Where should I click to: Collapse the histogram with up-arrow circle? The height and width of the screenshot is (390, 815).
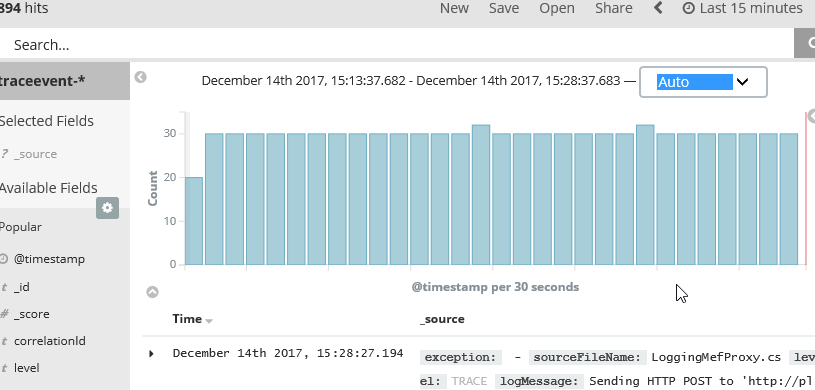pos(152,292)
